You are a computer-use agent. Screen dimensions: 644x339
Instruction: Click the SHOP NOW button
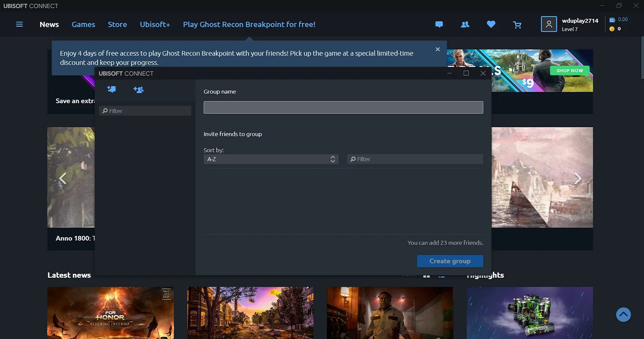[x=570, y=70]
